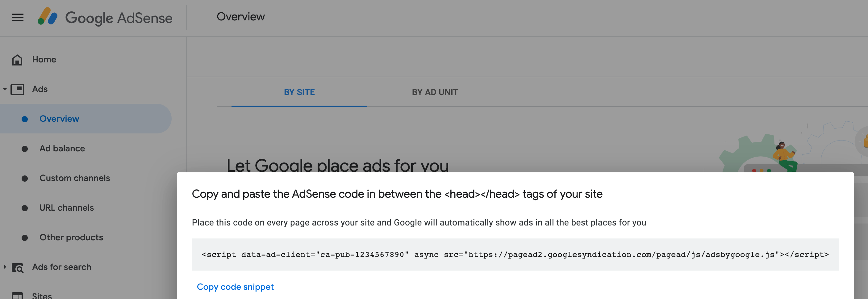Collapse the Ads section chevron
Screen dimensions: 868x299
(4, 89)
